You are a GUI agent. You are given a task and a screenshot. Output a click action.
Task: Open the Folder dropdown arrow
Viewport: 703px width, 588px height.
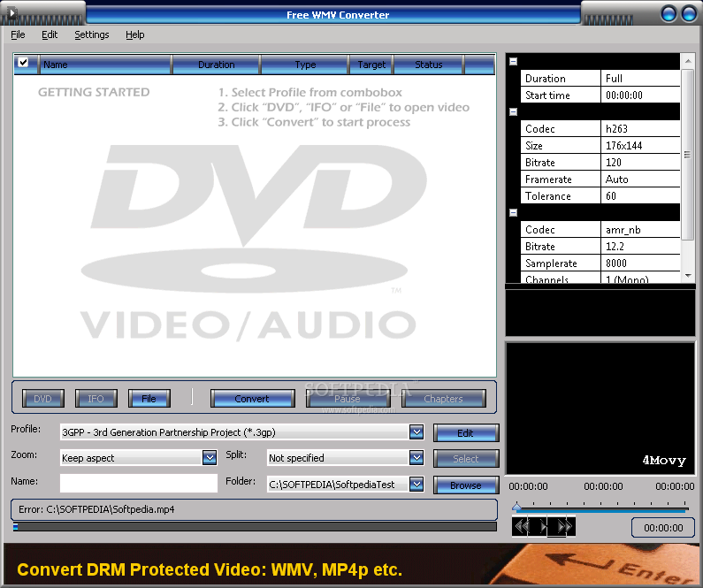(x=416, y=484)
